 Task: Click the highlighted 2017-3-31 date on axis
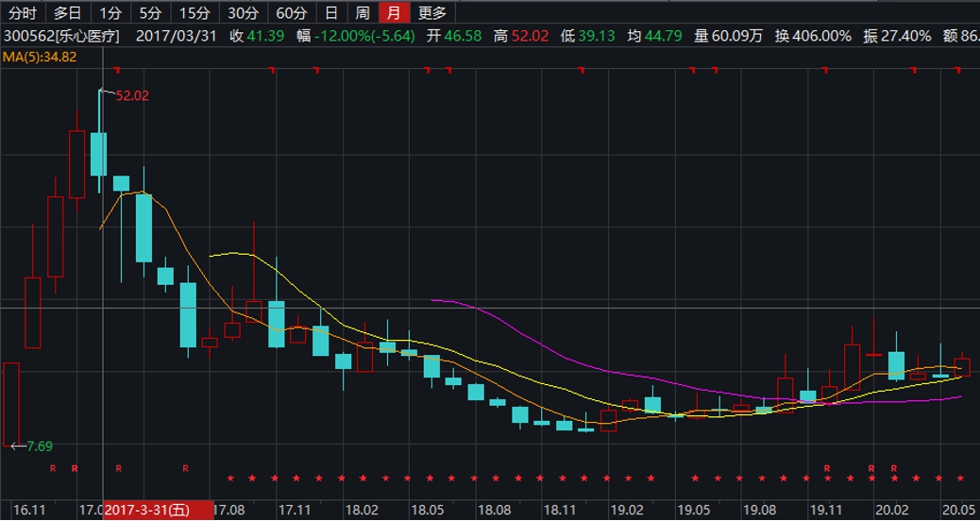(156, 510)
